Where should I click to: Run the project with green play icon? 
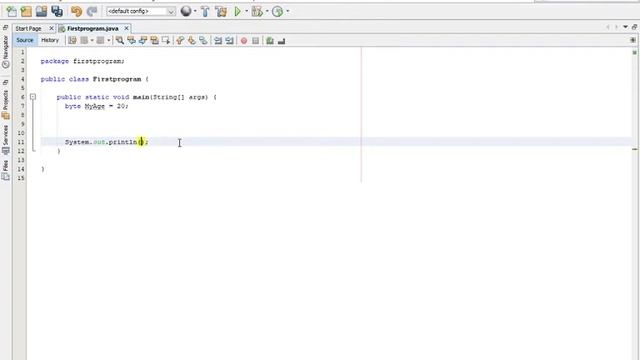click(x=238, y=11)
